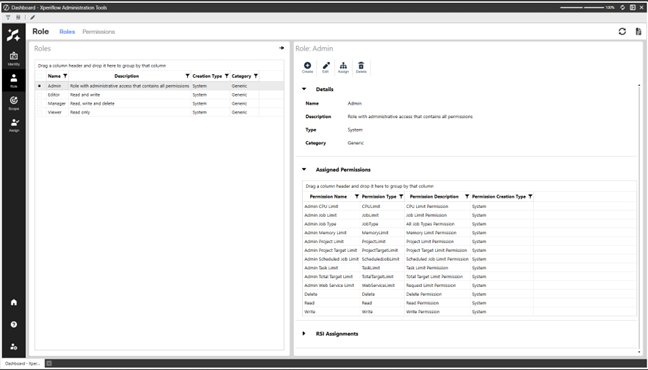Collapse the Assigned Permissions section
The height and width of the screenshot is (370, 648).
304,169
